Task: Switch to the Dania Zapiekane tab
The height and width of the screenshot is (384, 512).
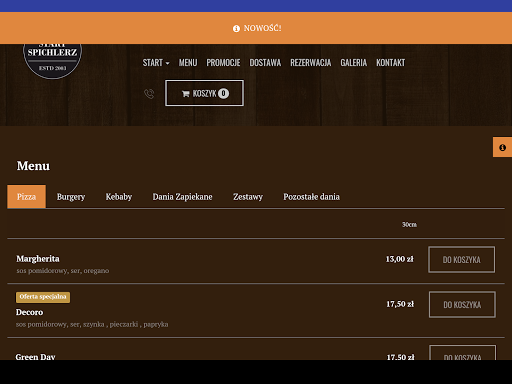Action: [182, 197]
